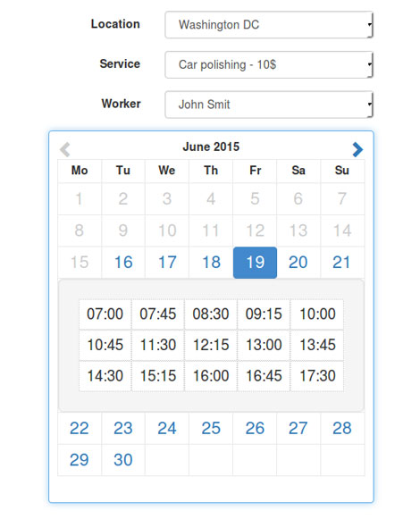Choose June 21 on the calendar
The width and height of the screenshot is (420, 519).
pyautogui.click(x=342, y=263)
